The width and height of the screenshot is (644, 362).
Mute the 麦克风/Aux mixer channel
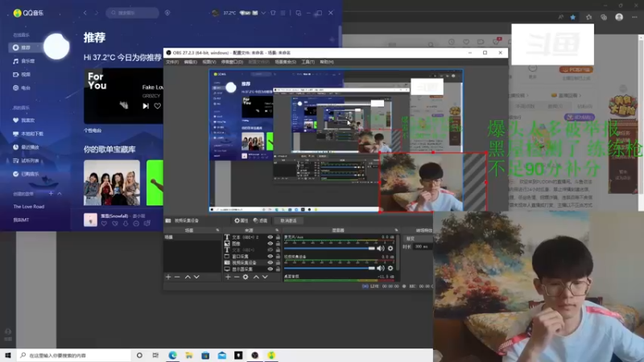pyautogui.click(x=381, y=249)
